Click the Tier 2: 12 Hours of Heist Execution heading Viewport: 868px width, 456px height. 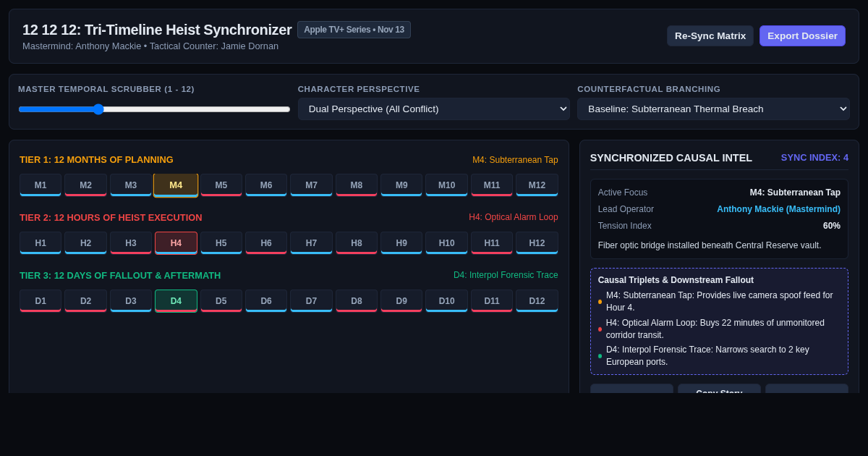tap(111, 218)
